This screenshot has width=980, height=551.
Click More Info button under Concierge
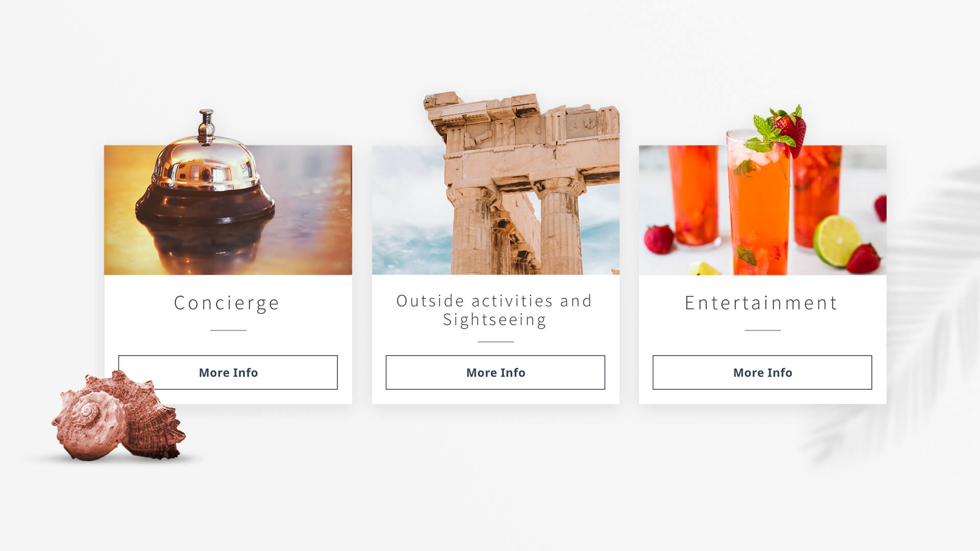(x=228, y=372)
